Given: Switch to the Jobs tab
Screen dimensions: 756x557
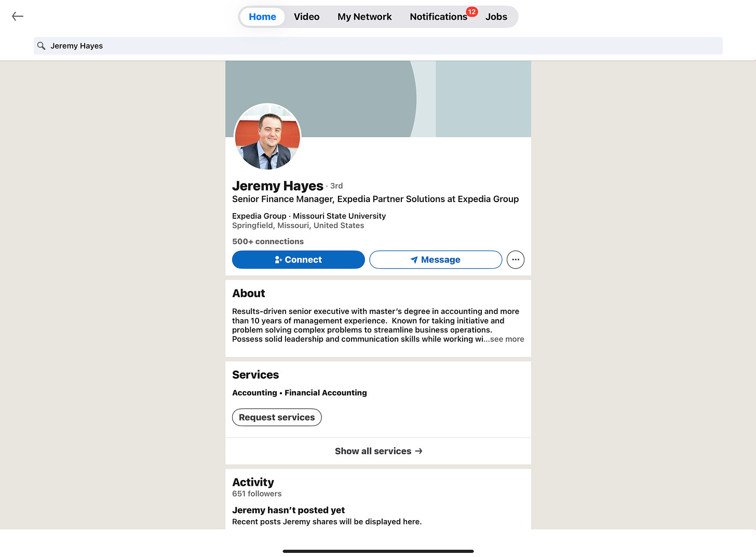Looking at the screenshot, I should pos(496,17).
